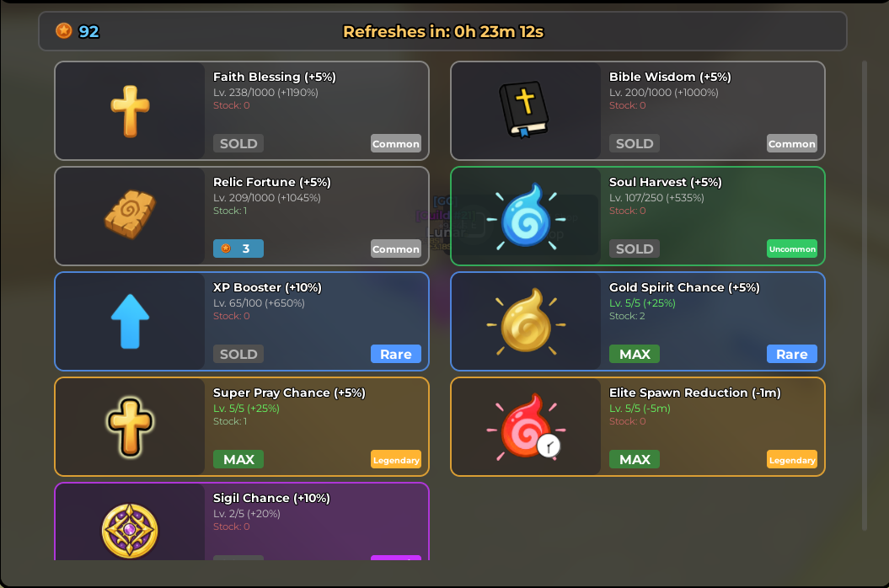Select the Relic Fortune tablet icon

tap(130, 216)
